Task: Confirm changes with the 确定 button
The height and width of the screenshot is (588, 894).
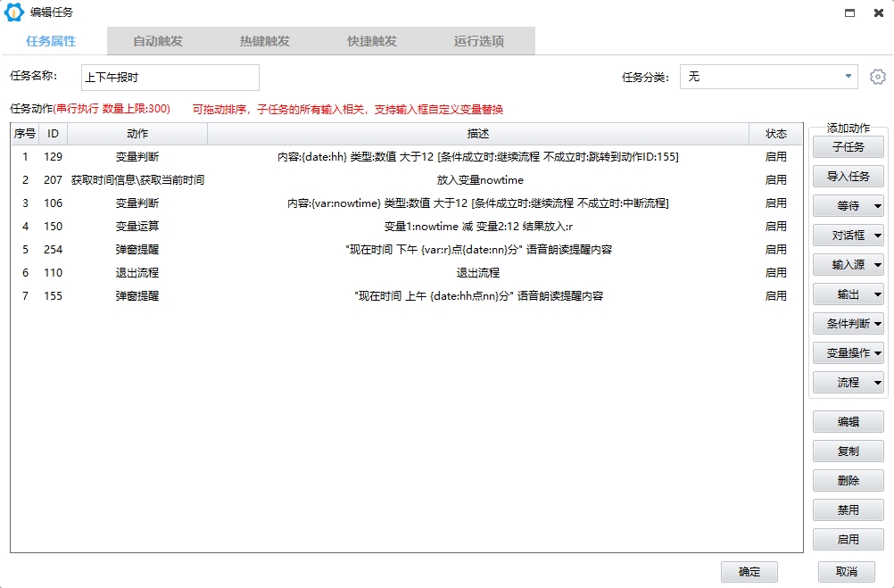Action: (749, 571)
